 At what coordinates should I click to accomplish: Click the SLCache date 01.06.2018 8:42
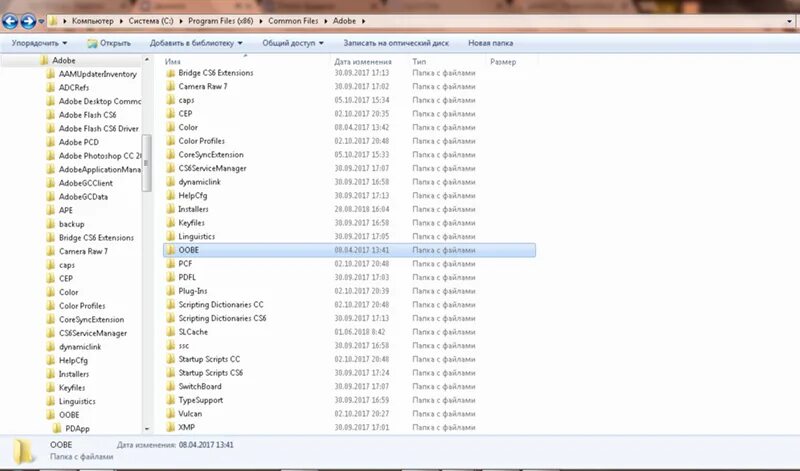coord(360,332)
